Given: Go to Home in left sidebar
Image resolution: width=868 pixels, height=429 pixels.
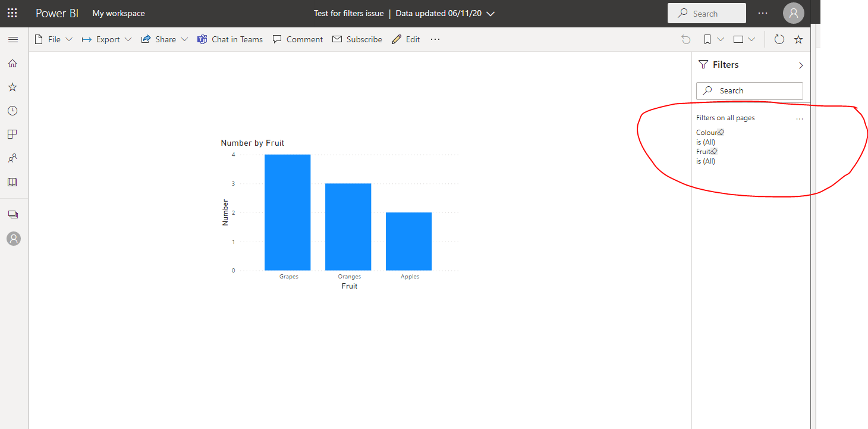Looking at the screenshot, I should point(12,63).
